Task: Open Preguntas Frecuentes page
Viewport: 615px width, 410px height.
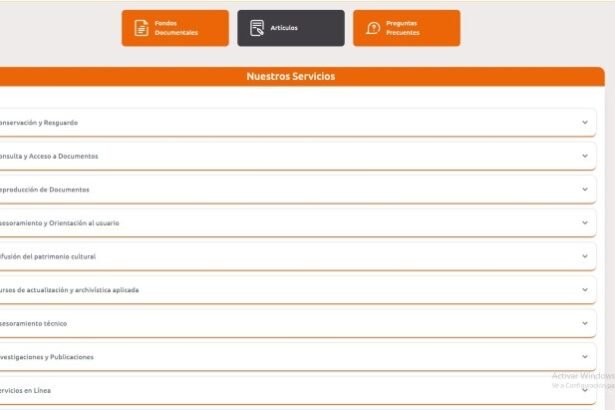Action: [x=407, y=28]
